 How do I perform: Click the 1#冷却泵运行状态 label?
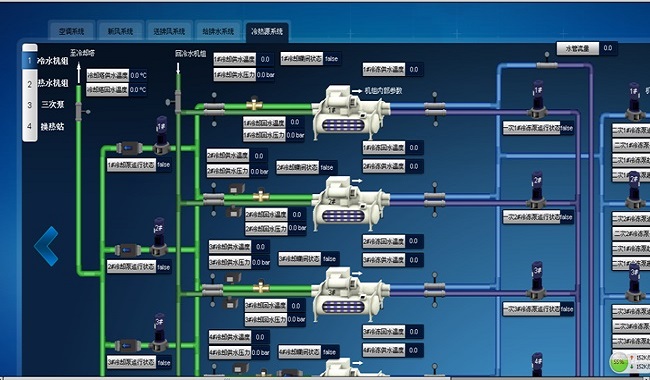[x=131, y=165]
